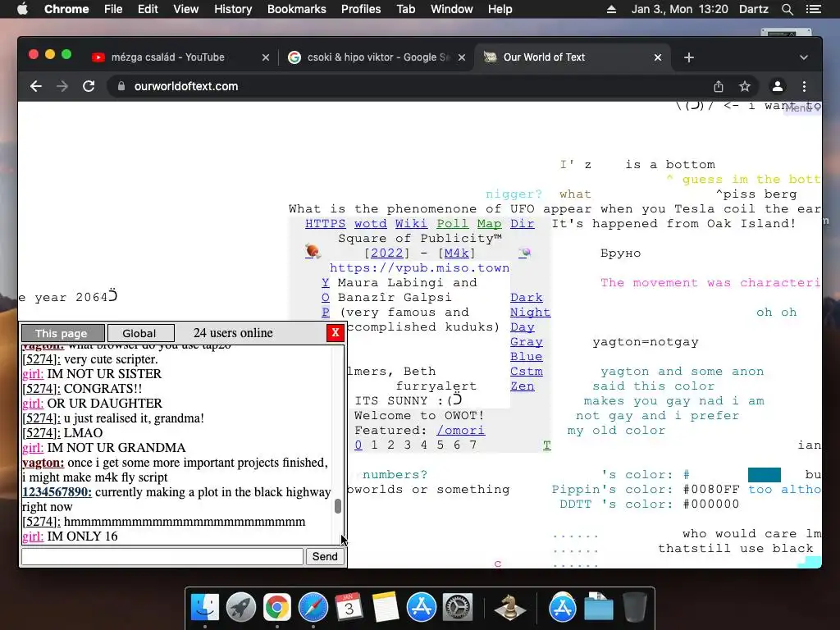The height and width of the screenshot is (630, 840).
Task: Switch to the Zen theme link
Action: pyautogui.click(x=523, y=386)
